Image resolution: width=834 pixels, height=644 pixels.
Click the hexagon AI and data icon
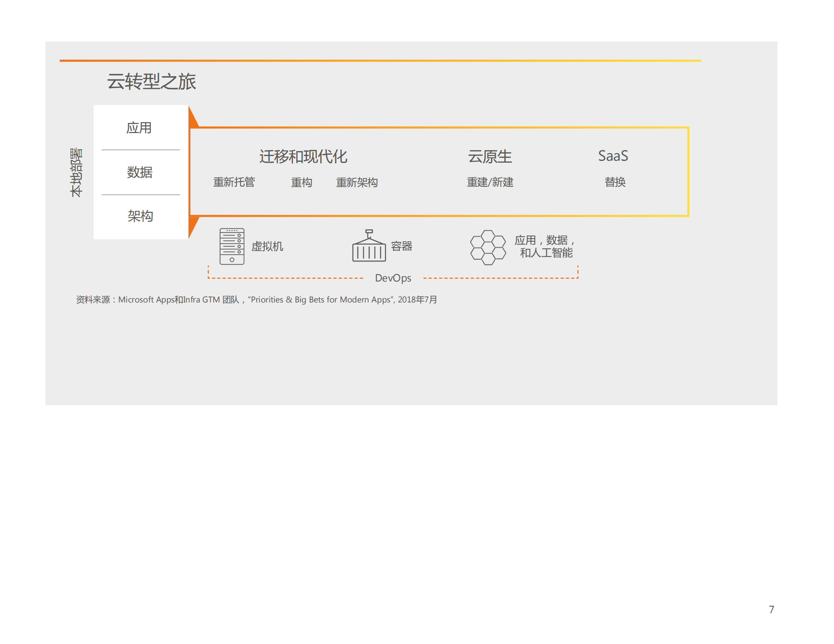point(489,247)
